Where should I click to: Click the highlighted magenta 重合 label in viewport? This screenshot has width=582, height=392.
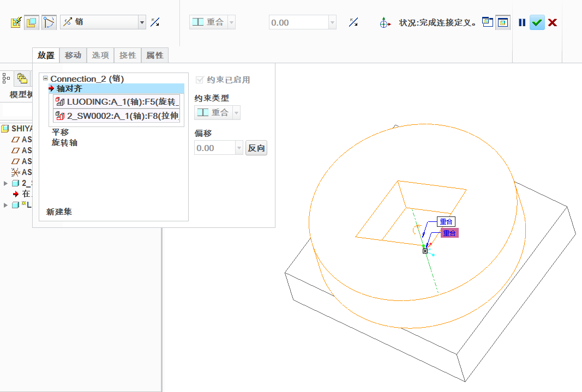(449, 233)
